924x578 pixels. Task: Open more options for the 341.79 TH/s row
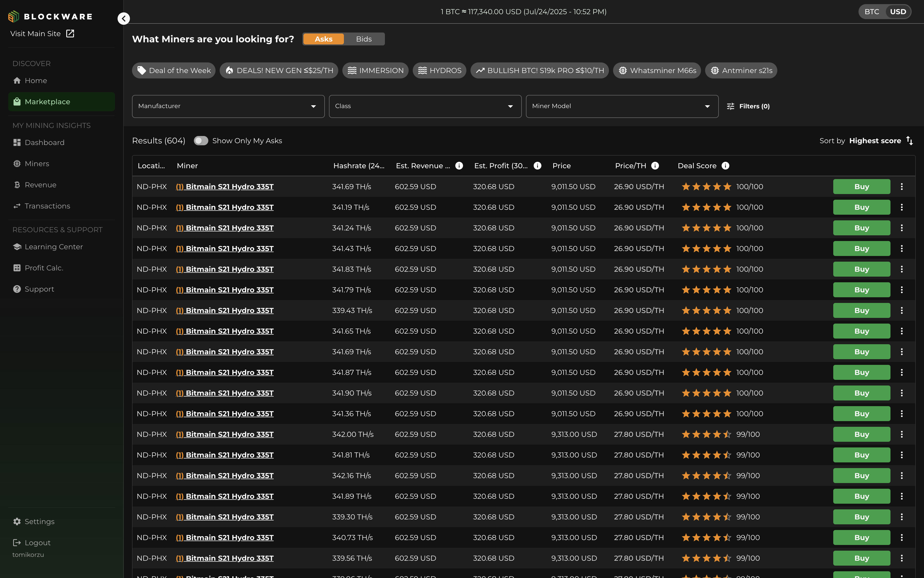[902, 290]
